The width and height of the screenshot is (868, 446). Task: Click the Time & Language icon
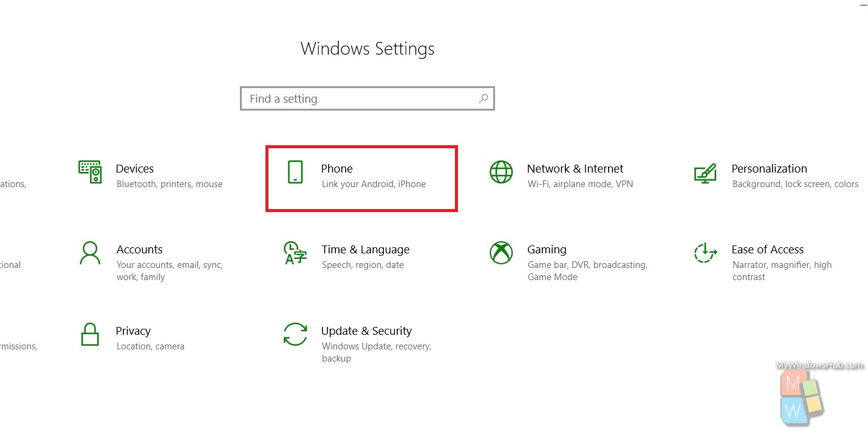(296, 253)
